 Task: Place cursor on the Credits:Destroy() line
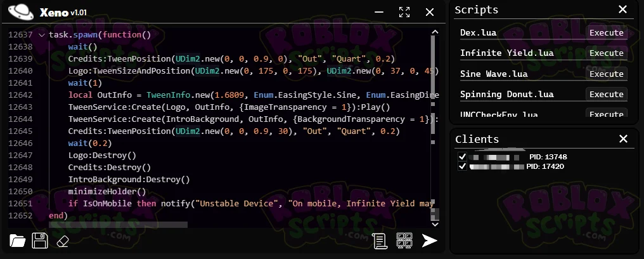tap(110, 168)
